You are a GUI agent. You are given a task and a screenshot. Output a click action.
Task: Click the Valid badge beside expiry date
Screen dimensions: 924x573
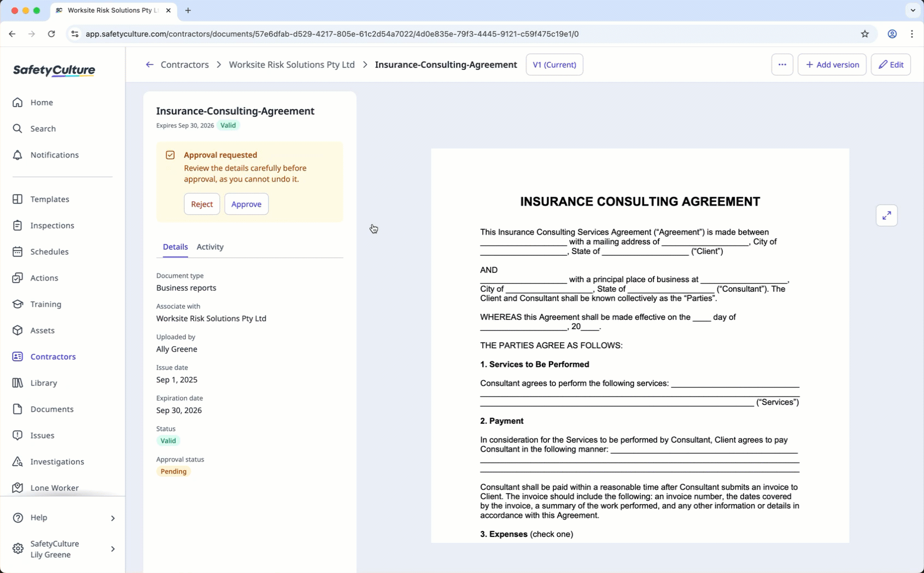point(228,125)
